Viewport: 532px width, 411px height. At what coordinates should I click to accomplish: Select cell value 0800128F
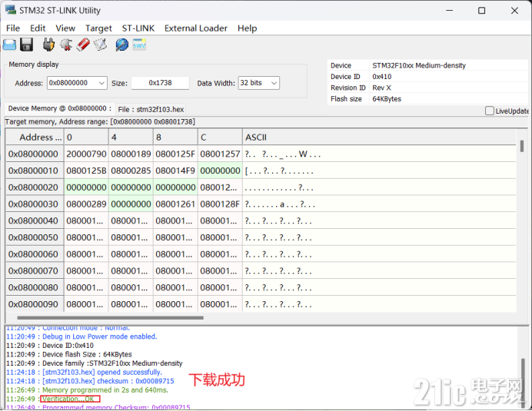click(x=220, y=204)
